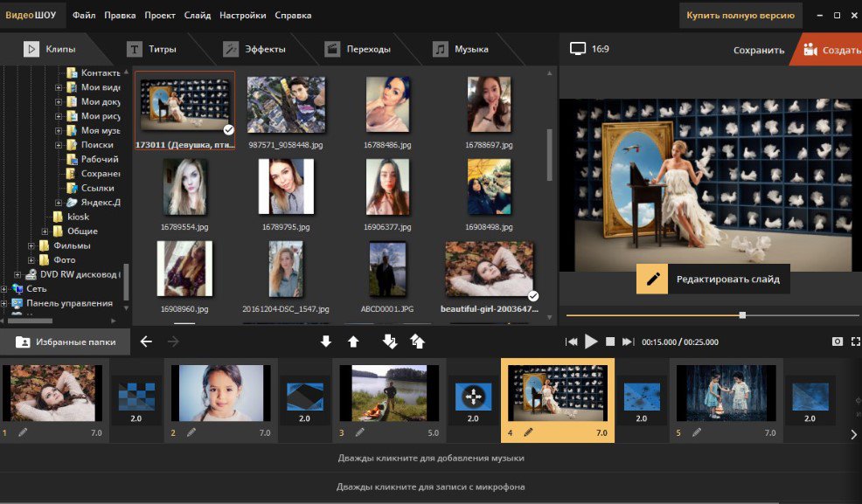The width and height of the screenshot is (862, 504).
Task: Add selected clip with down arrow icon
Action: [x=326, y=342]
